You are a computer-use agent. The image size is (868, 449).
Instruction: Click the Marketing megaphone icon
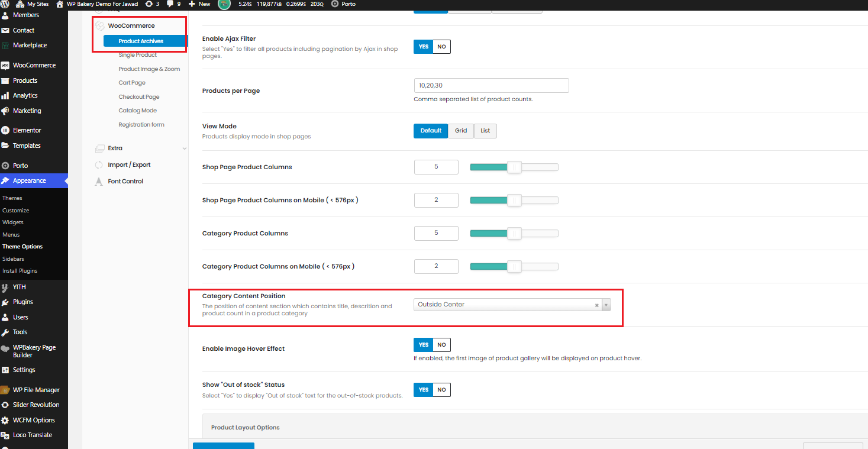pos(5,111)
